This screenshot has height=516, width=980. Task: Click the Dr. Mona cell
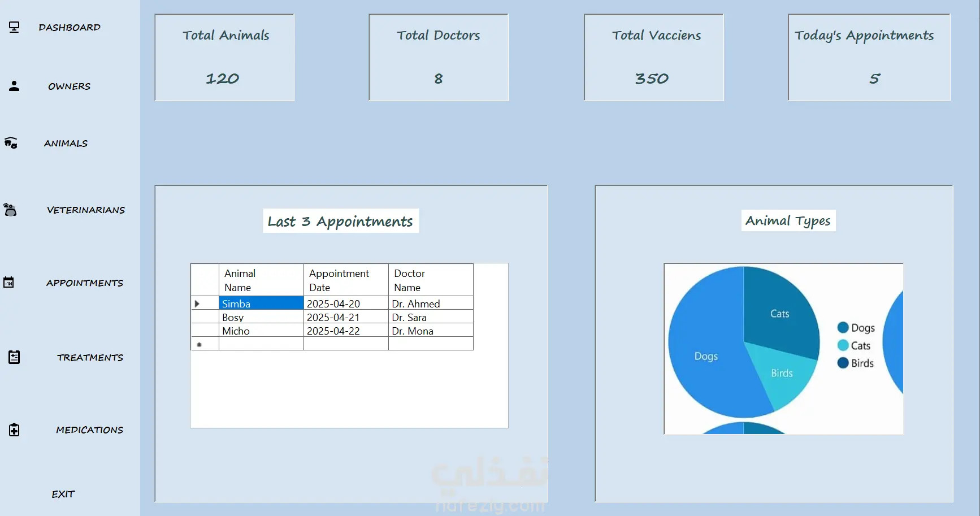point(431,330)
